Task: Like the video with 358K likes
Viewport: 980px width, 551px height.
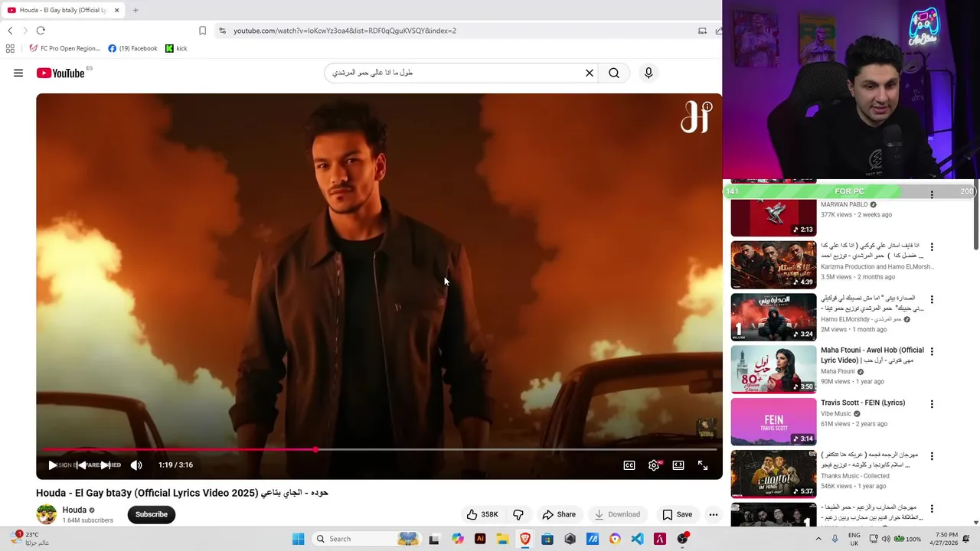Action: click(482, 514)
